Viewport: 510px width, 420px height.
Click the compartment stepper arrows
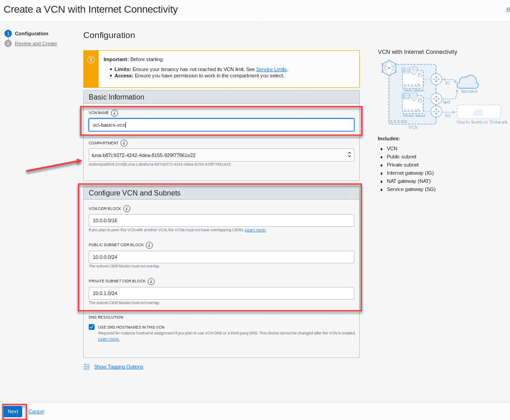click(349, 154)
